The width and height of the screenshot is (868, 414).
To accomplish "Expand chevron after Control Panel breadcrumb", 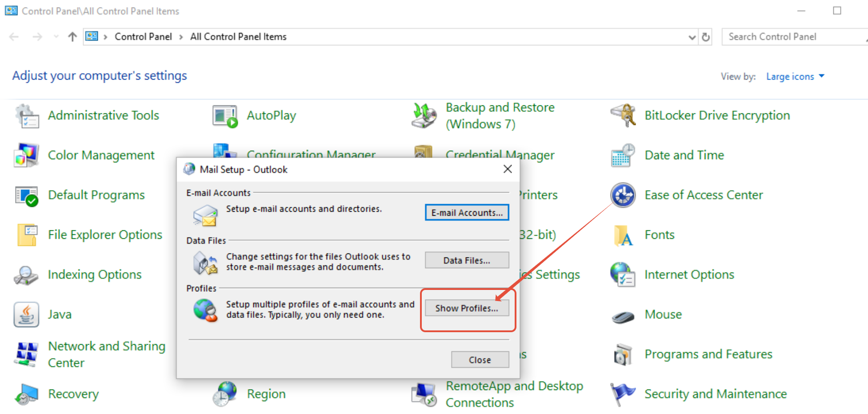I will (x=181, y=37).
